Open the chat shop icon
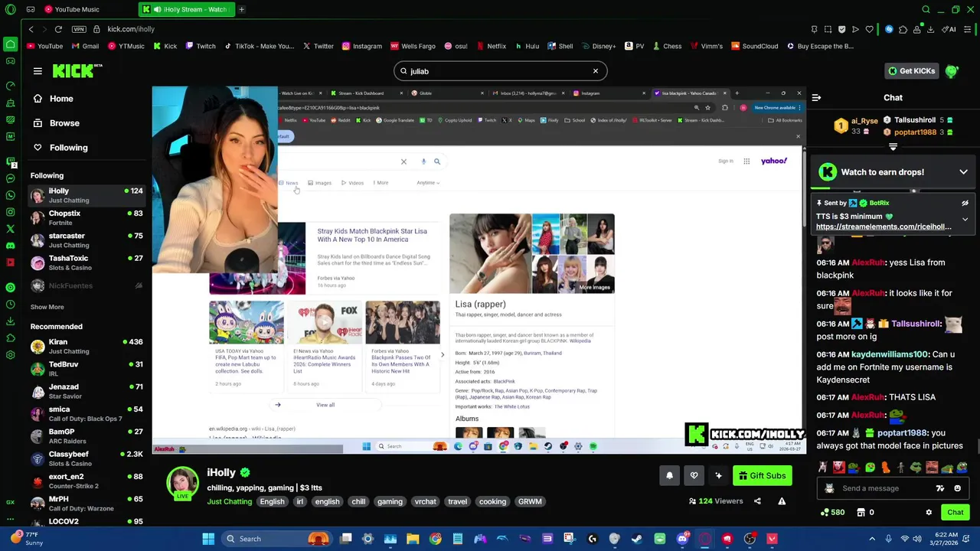 (x=861, y=513)
